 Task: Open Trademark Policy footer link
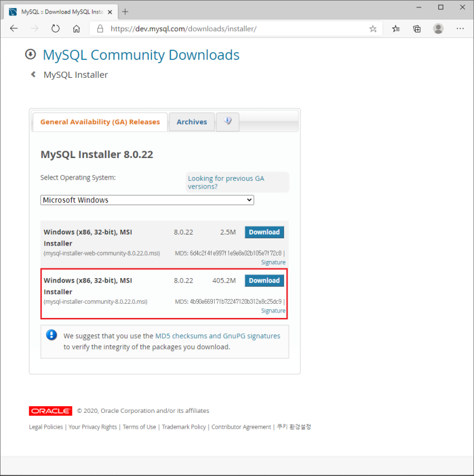coord(184,427)
